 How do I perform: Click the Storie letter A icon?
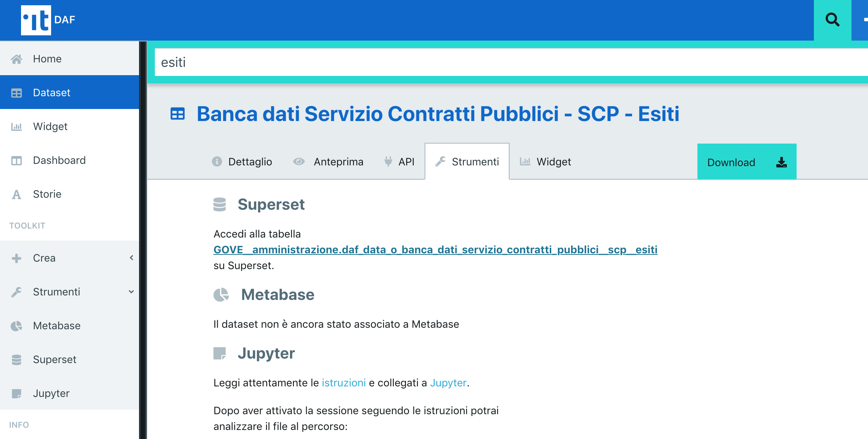point(17,194)
